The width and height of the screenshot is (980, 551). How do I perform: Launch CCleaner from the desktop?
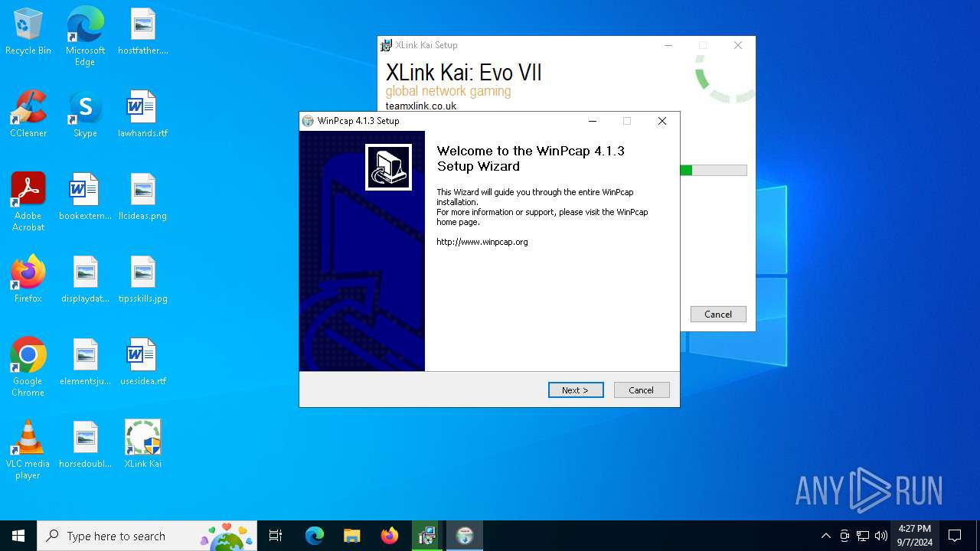coord(28,115)
